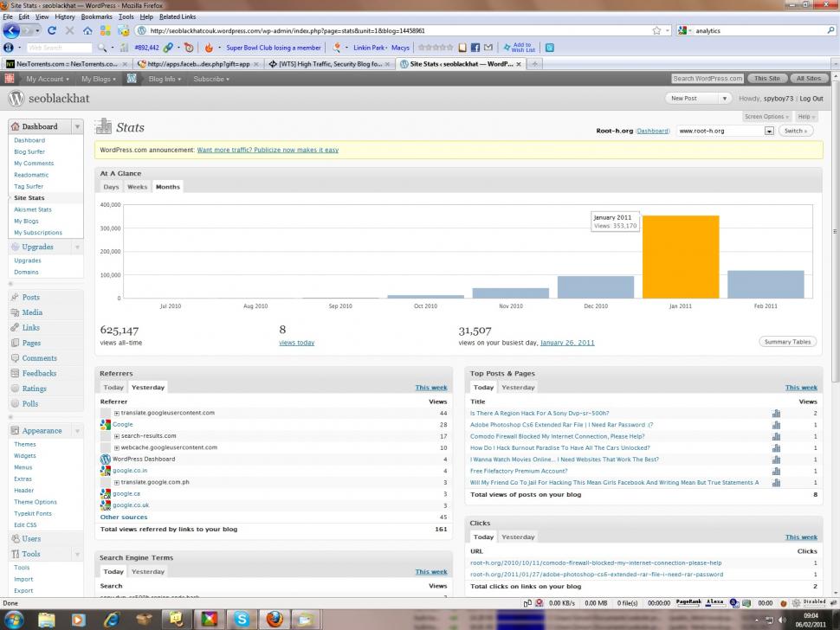Expand the search-results.com referrer entry
Screen dimensions: 840x630
tap(117, 436)
